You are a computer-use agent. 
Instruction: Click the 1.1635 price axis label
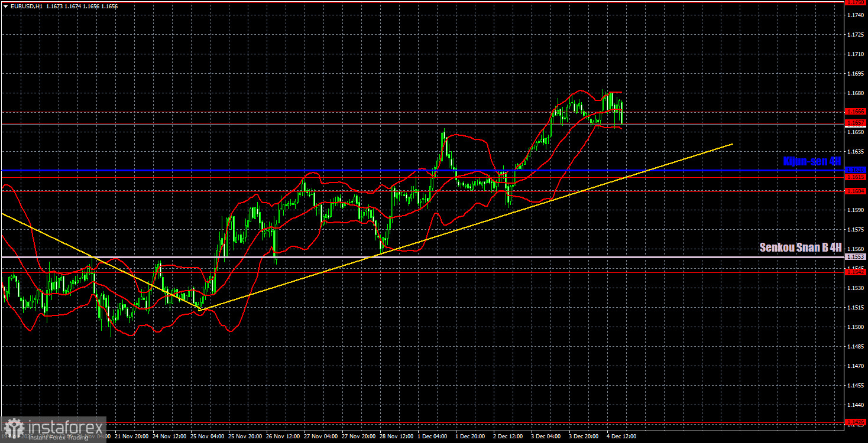pyautogui.click(x=856, y=152)
